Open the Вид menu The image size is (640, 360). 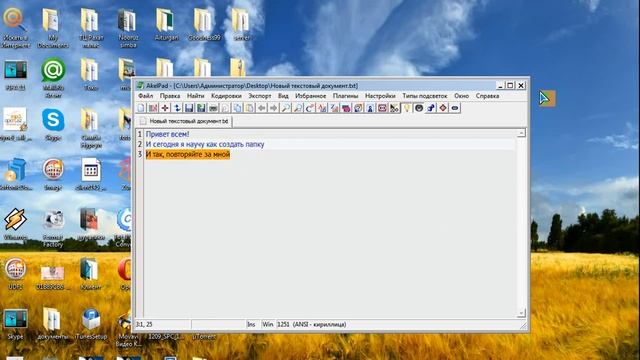coord(283,96)
